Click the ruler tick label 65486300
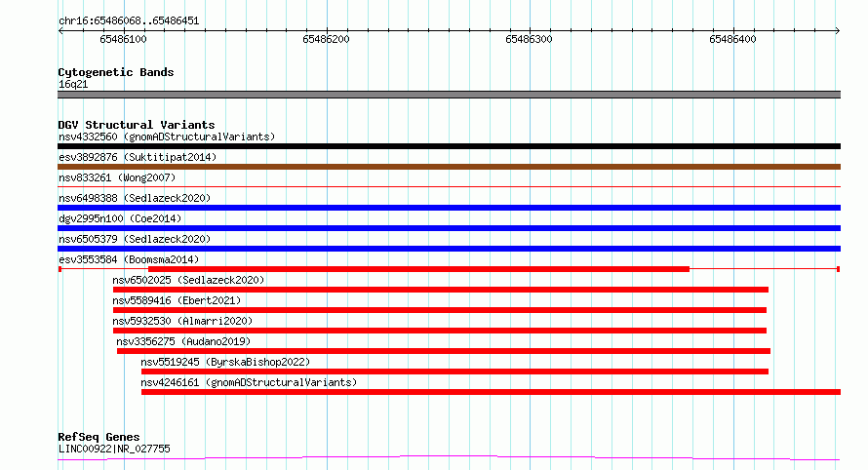This screenshot has height=470, width=868. 530,39
